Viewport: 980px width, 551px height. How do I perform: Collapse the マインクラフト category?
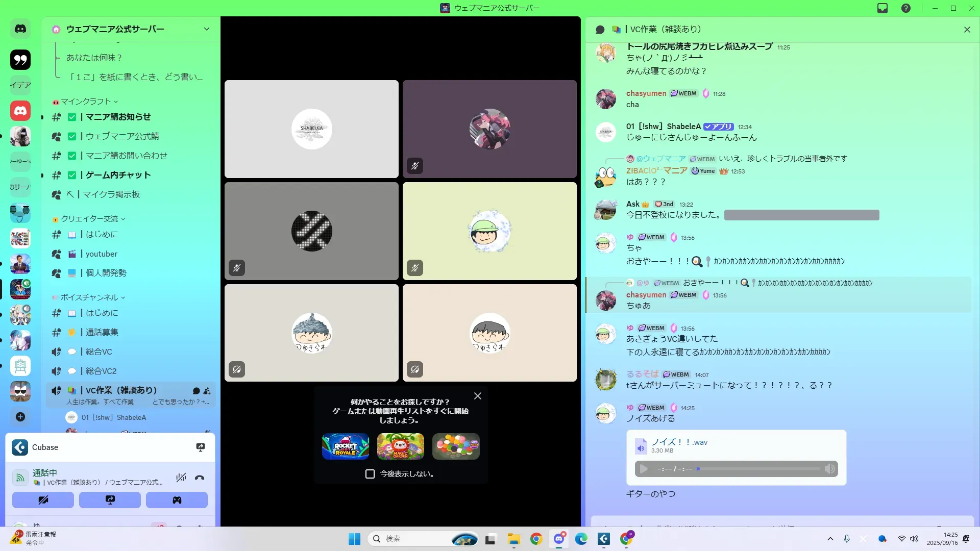tap(86, 102)
